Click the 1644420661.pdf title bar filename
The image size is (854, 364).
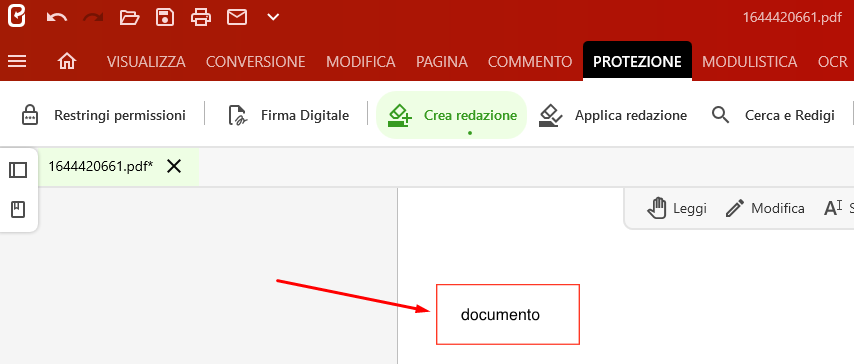tap(792, 17)
